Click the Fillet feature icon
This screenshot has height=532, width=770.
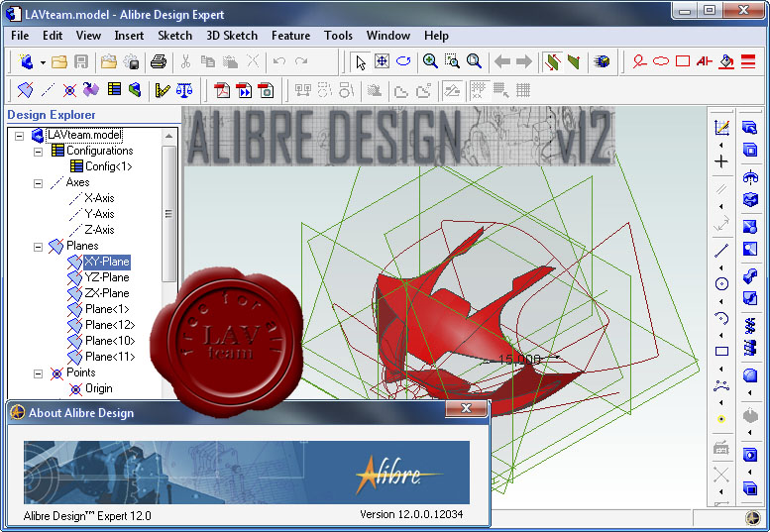(x=750, y=375)
